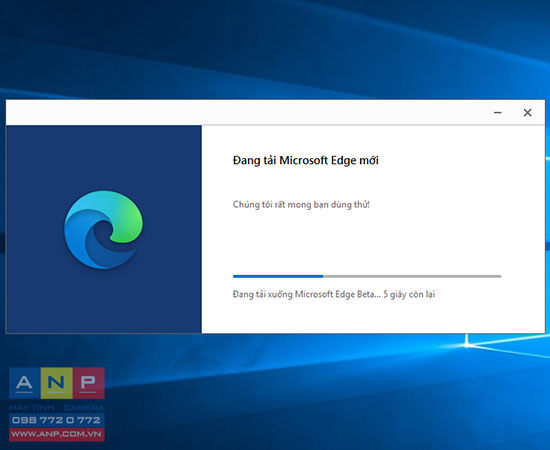
Task: Click the red "P" tile in ANP logo
Action: tap(89, 383)
